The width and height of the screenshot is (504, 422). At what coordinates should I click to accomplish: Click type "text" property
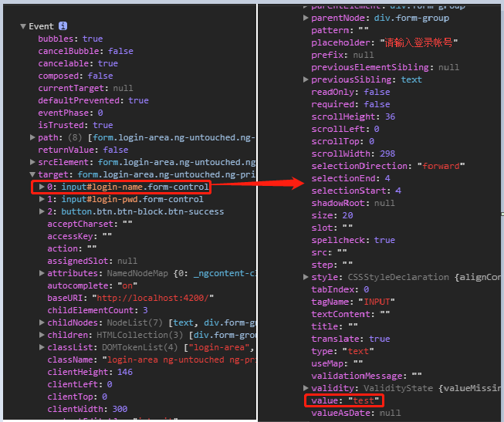pos(343,351)
